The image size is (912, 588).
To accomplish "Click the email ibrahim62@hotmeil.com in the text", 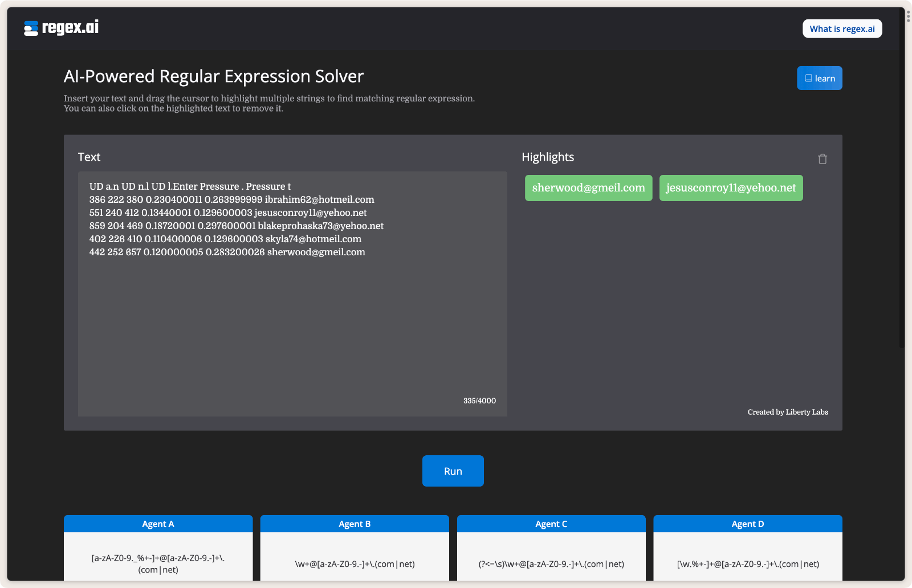I will tap(319, 199).
